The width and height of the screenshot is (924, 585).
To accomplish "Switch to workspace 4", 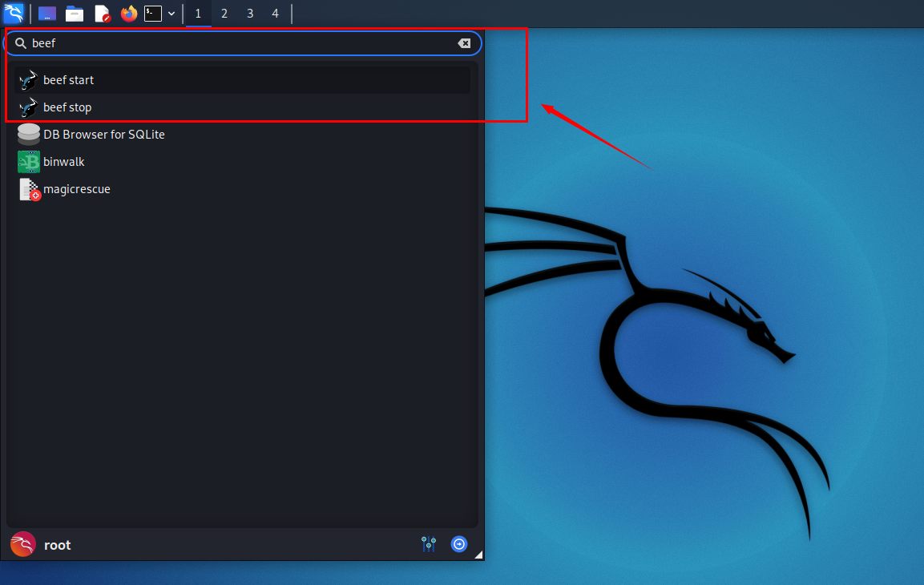I will pyautogui.click(x=275, y=13).
